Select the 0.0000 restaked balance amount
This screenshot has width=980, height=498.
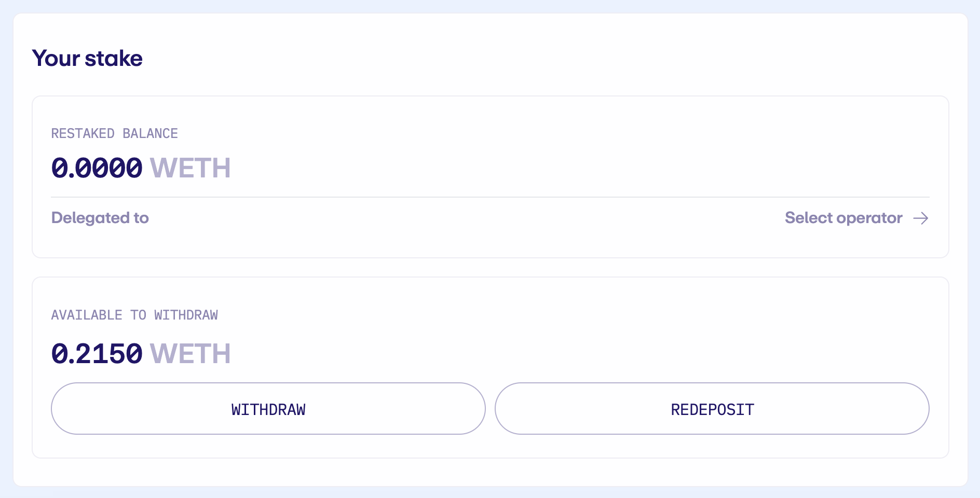point(97,168)
